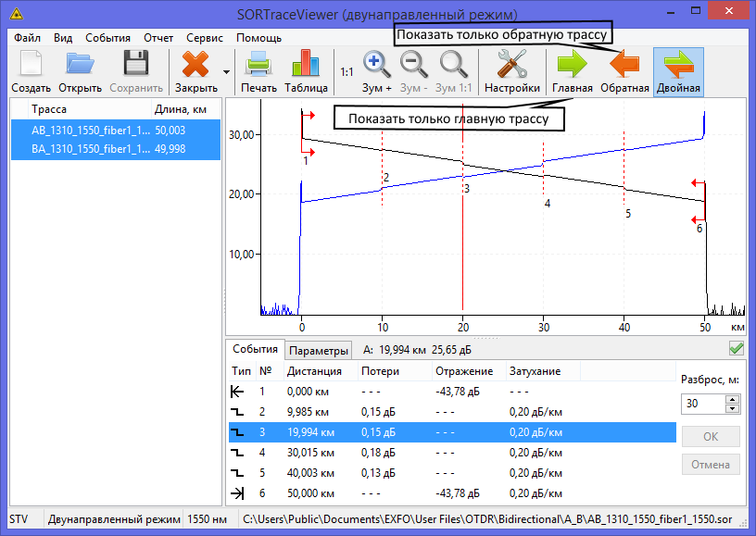The width and height of the screenshot is (756, 536).
Task: Toggle the green checkmark above events table
Action: pos(737,349)
